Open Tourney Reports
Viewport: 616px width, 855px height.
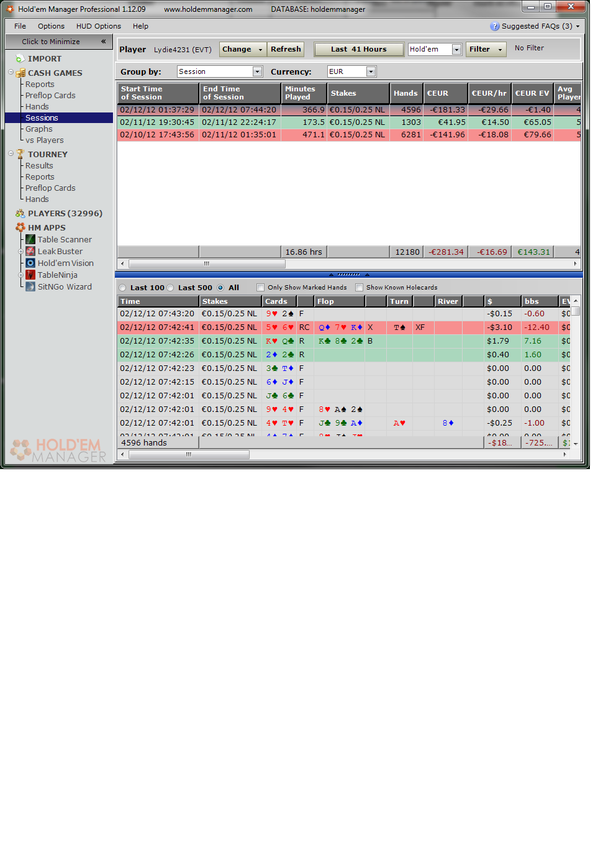point(40,176)
